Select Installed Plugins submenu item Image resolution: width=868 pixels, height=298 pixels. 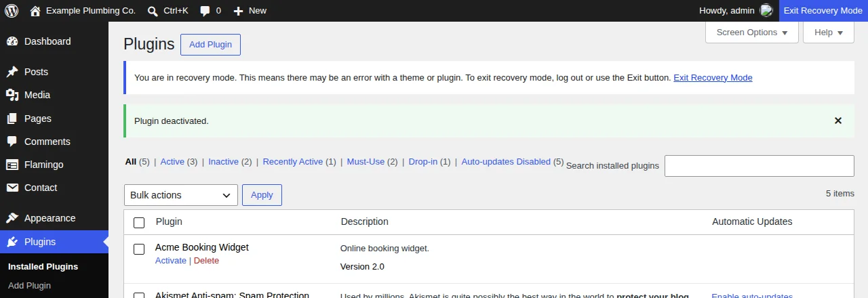pos(43,267)
